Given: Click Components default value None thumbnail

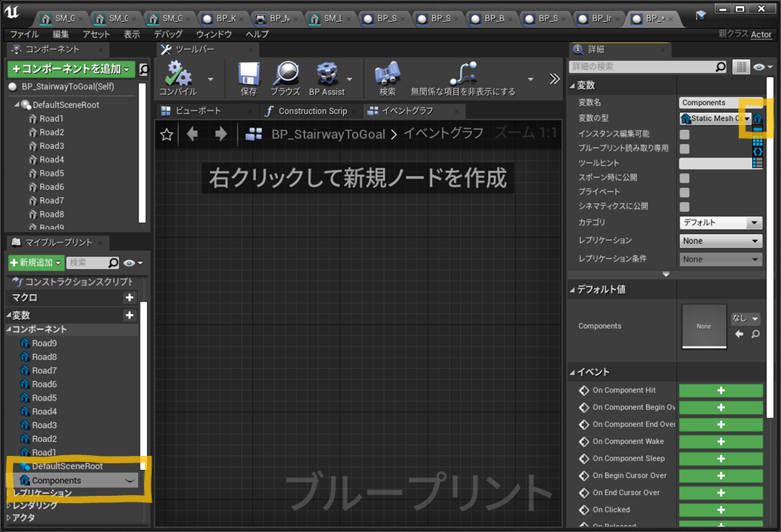Looking at the screenshot, I should click(704, 327).
